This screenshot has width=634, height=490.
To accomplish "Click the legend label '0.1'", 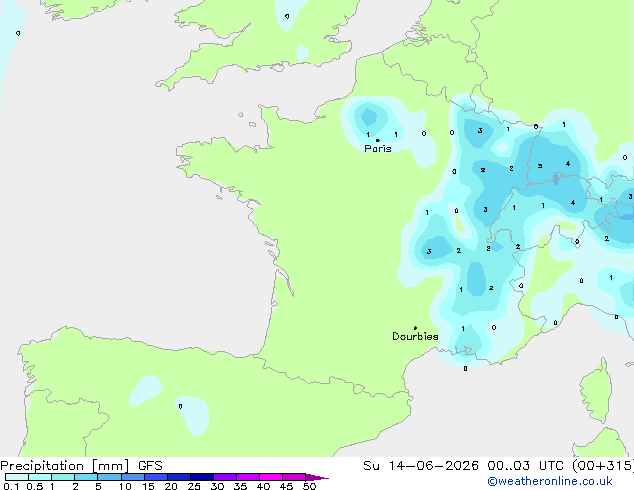I will point(11,486).
